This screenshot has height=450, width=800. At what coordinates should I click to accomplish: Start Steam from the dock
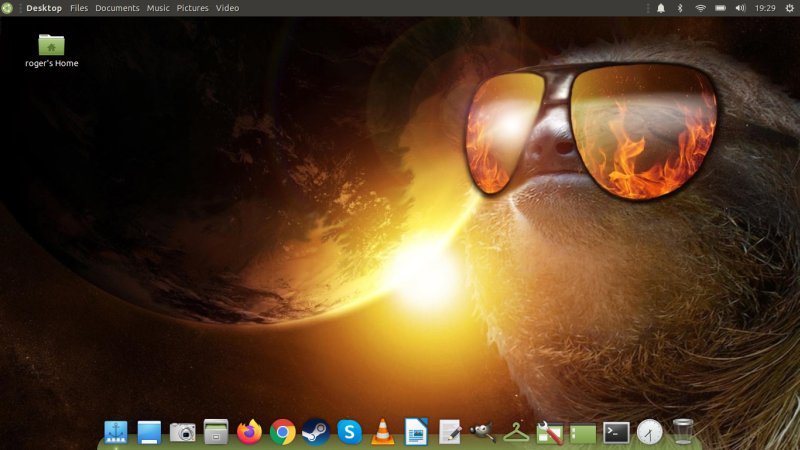(x=316, y=432)
